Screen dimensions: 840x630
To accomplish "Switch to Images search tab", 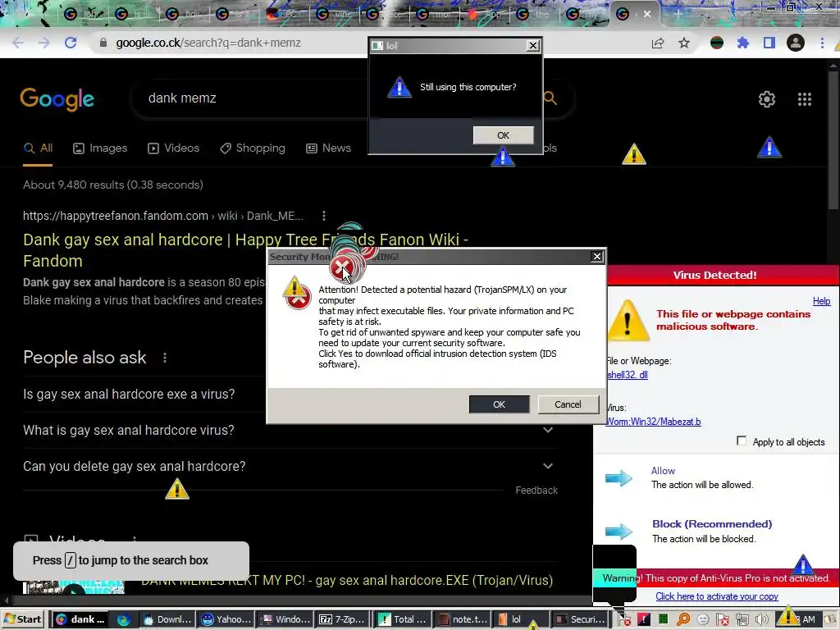I will [x=100, y=148].
